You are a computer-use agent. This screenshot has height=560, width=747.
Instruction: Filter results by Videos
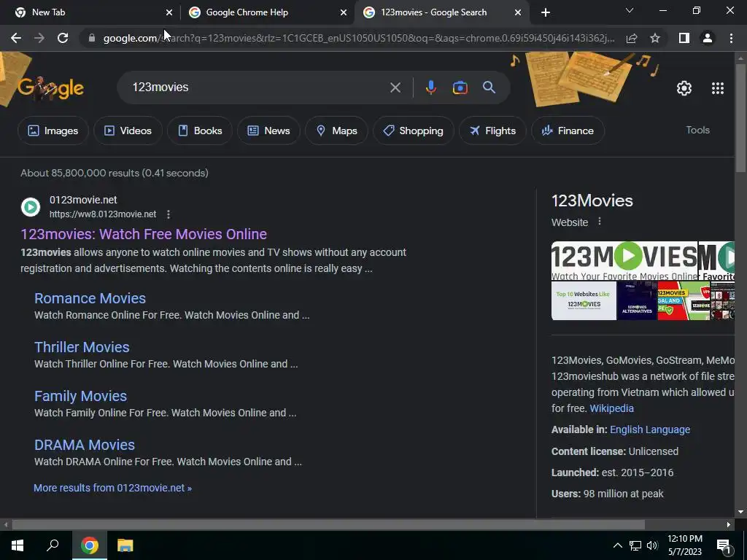point(128,131)
